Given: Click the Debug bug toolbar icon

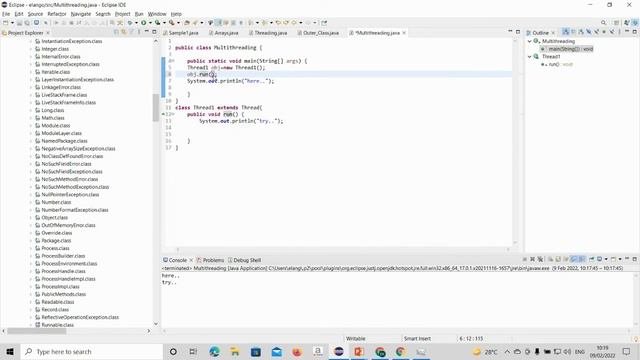Looking at the screenshot, I should pos(130,23).
